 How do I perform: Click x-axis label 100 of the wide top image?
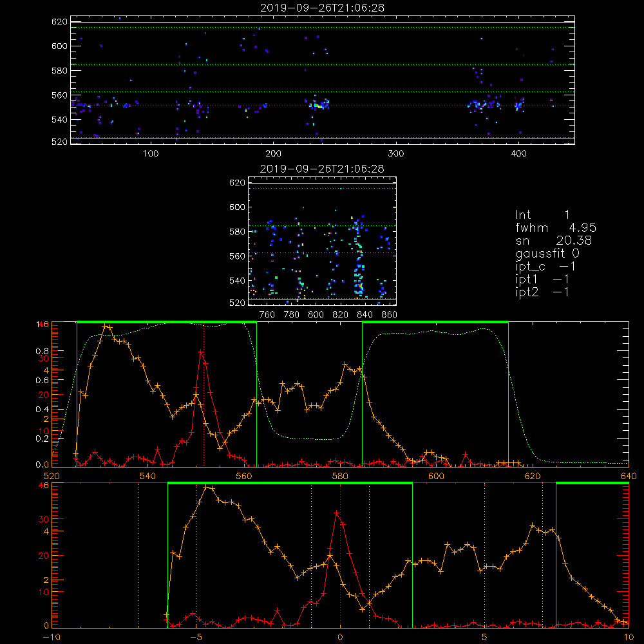[x=151, y=154]
